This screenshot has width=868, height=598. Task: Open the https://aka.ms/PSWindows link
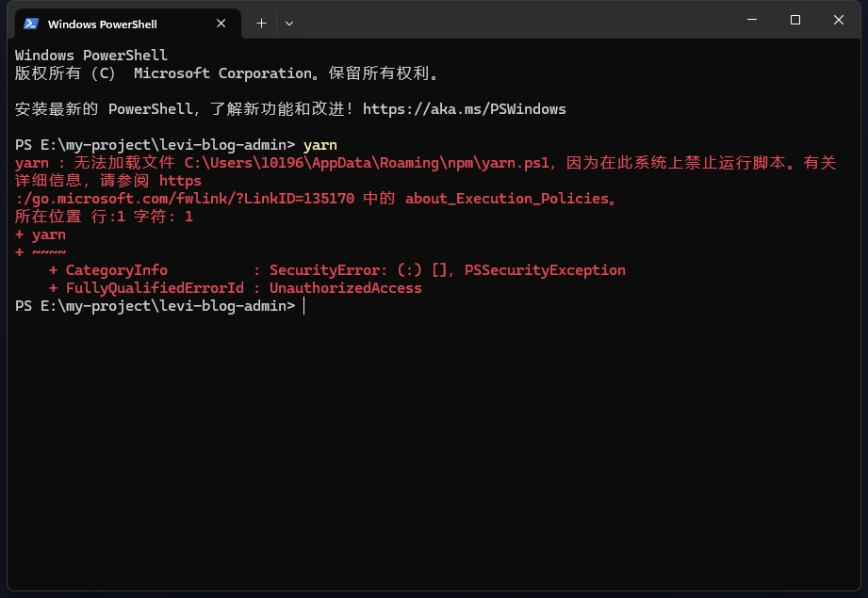point(465,109)
